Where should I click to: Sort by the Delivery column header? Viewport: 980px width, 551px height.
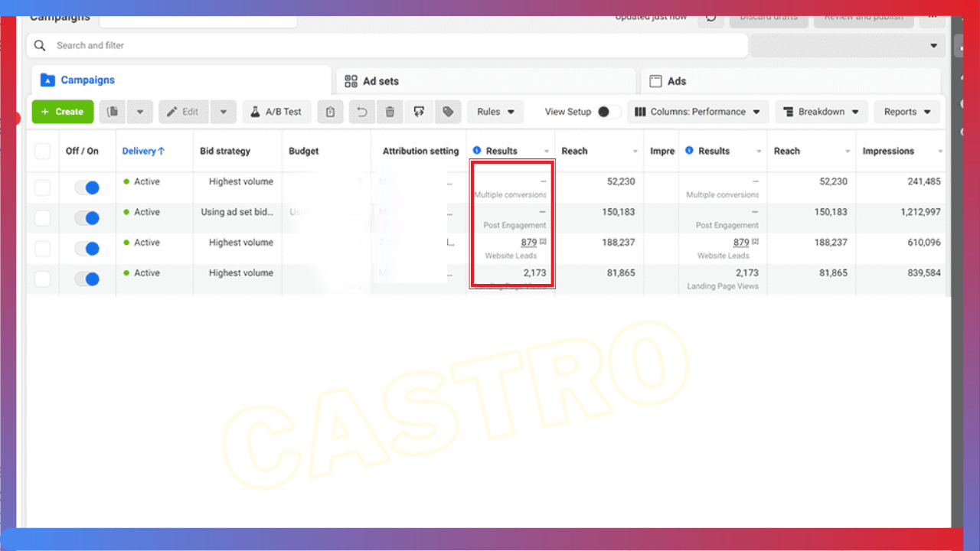tap(143, 151)
